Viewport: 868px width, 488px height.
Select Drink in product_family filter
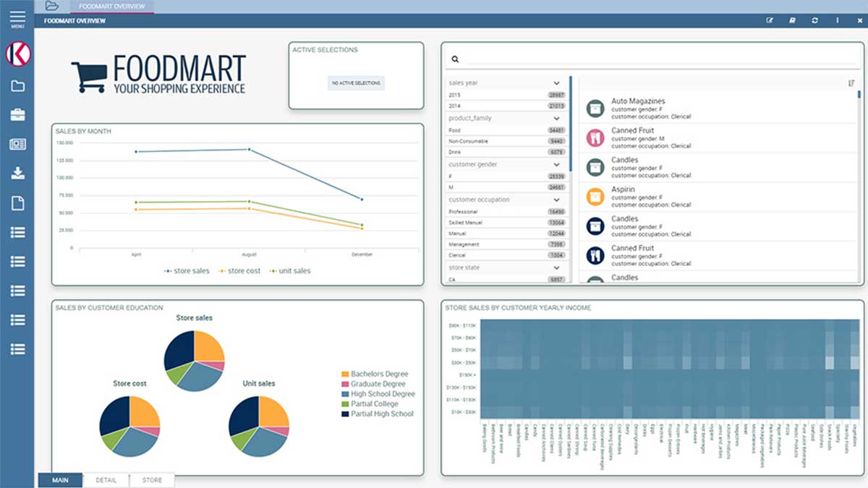[506, 153]
